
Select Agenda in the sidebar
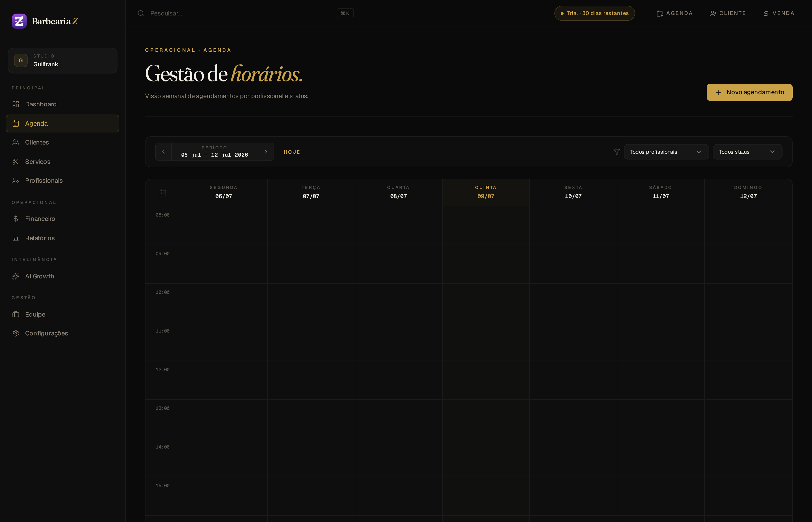[63, 123]
